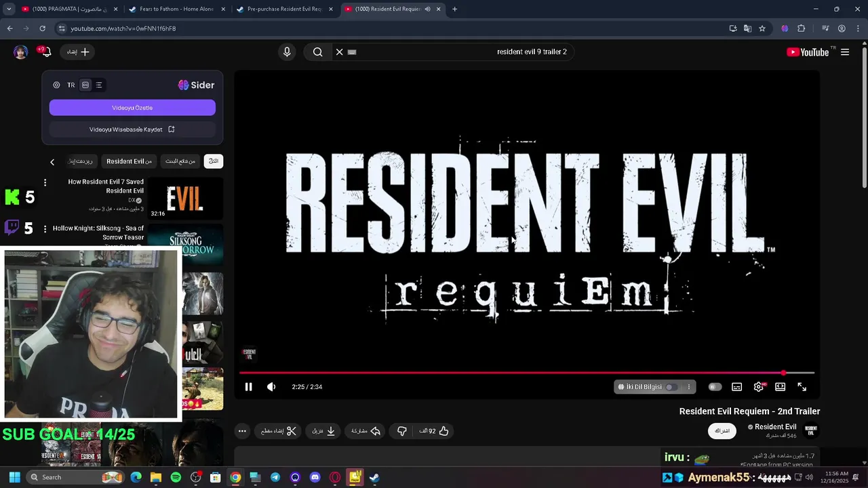Image resolution: width=868 pixels, height=488 pixels.
Task: Seek on the red video progress bar
Action: [x=527, y=373]
